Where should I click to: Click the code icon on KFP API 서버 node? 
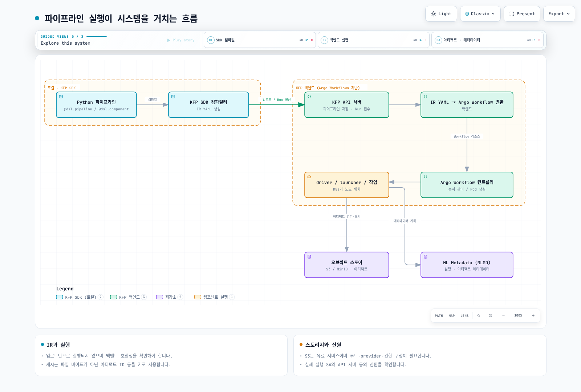click(309, 97)
